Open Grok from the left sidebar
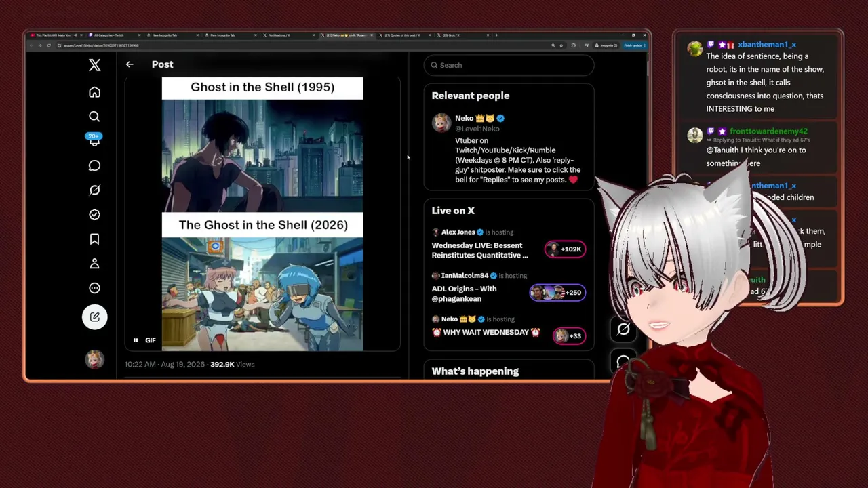Screen dimensions: 868x488 (94, 190)
